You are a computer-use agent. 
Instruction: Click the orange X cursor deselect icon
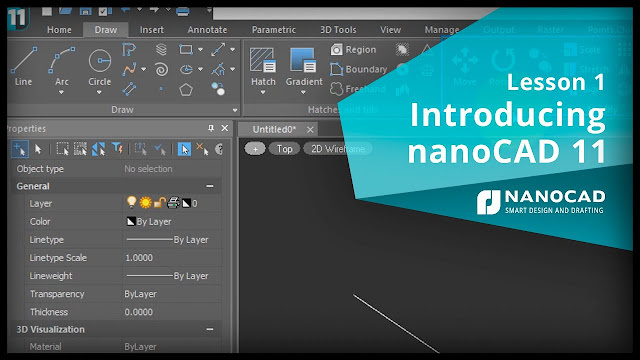[x=202, y=149]
